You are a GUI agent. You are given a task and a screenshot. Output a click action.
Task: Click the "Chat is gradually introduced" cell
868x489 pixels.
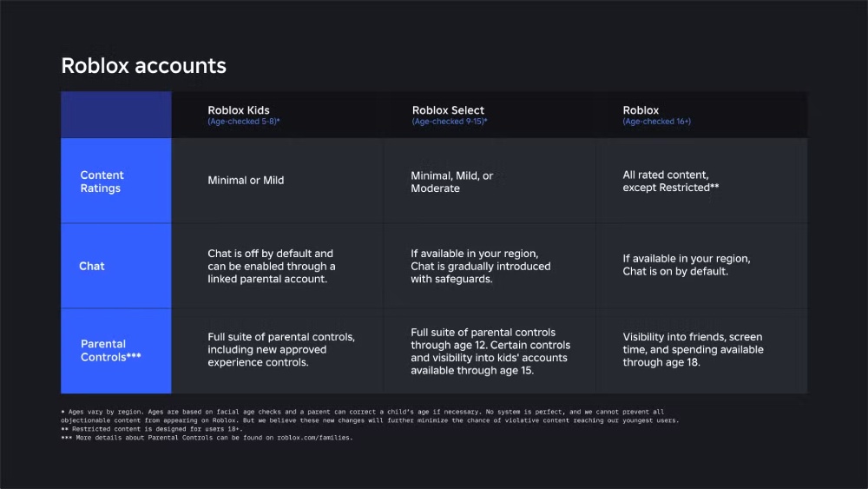point(480,266)
